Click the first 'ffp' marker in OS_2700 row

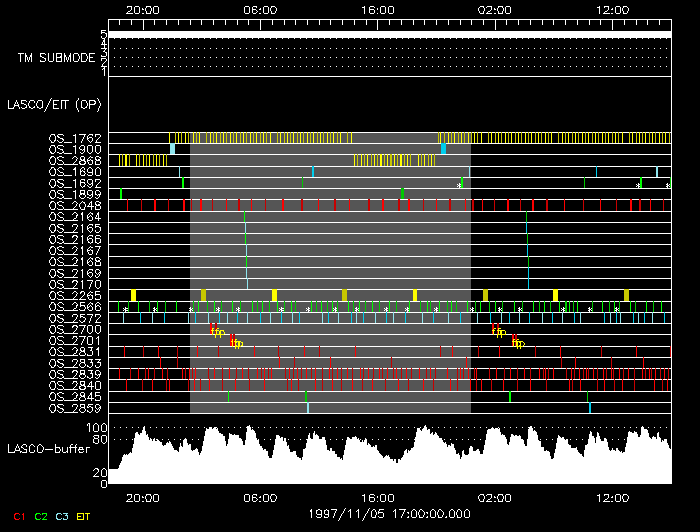click(217, 332)
